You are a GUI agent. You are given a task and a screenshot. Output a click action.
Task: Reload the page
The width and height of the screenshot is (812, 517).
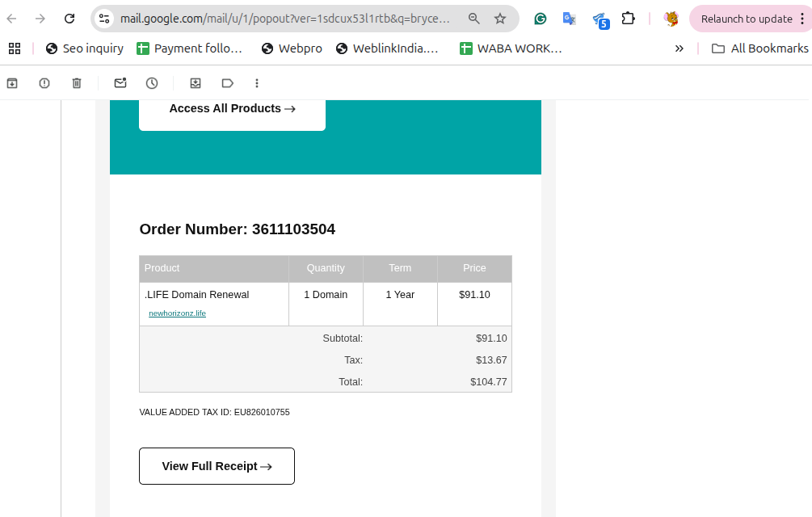click(69, 19)
